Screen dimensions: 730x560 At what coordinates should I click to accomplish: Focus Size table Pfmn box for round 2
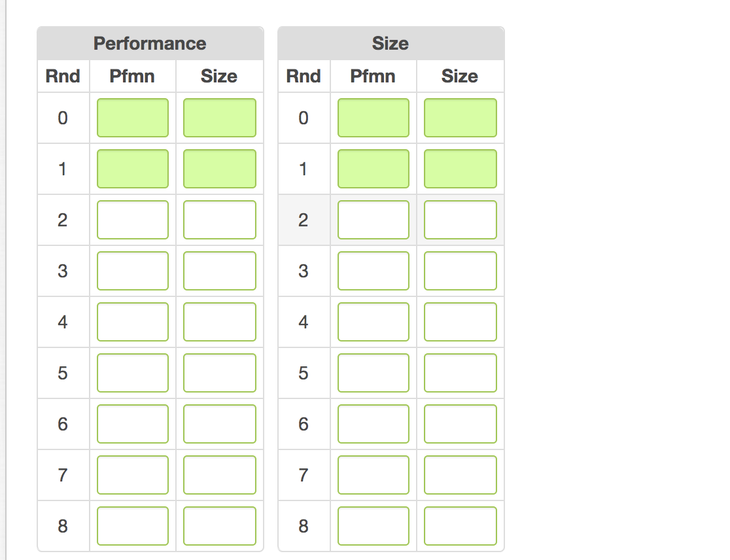click(x=374, y=220)
